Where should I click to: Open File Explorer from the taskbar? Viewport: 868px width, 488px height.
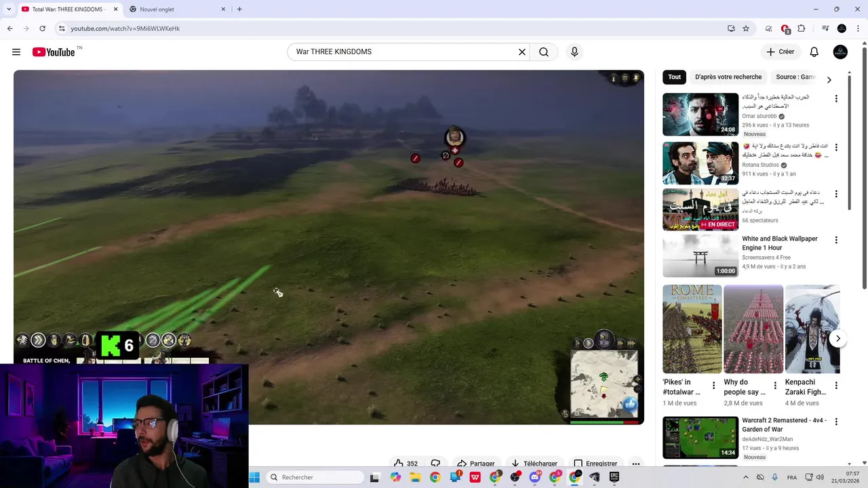(415, 477)
